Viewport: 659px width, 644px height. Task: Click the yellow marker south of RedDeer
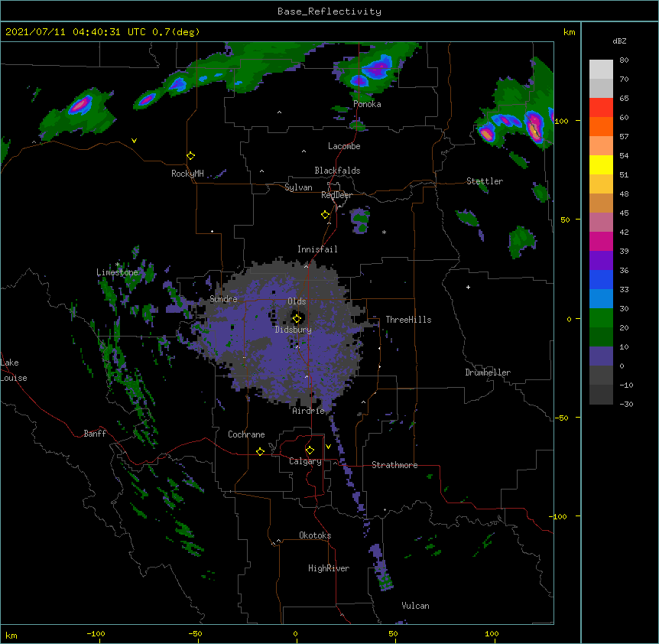[325, 215]
